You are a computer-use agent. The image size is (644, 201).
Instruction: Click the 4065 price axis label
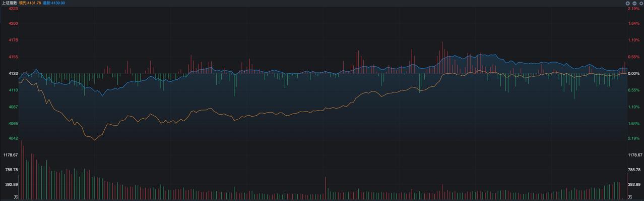point(14,123)
